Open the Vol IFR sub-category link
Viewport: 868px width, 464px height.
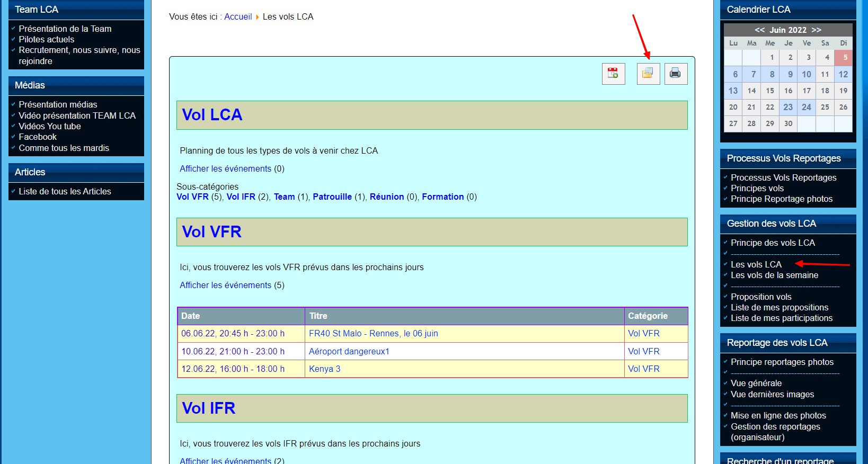(x=241, y=197)
